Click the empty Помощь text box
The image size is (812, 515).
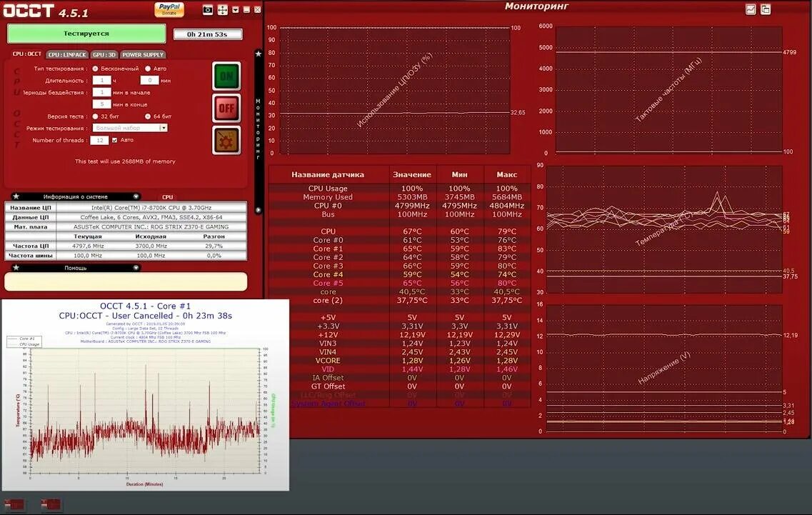click(x=126, y=282)
